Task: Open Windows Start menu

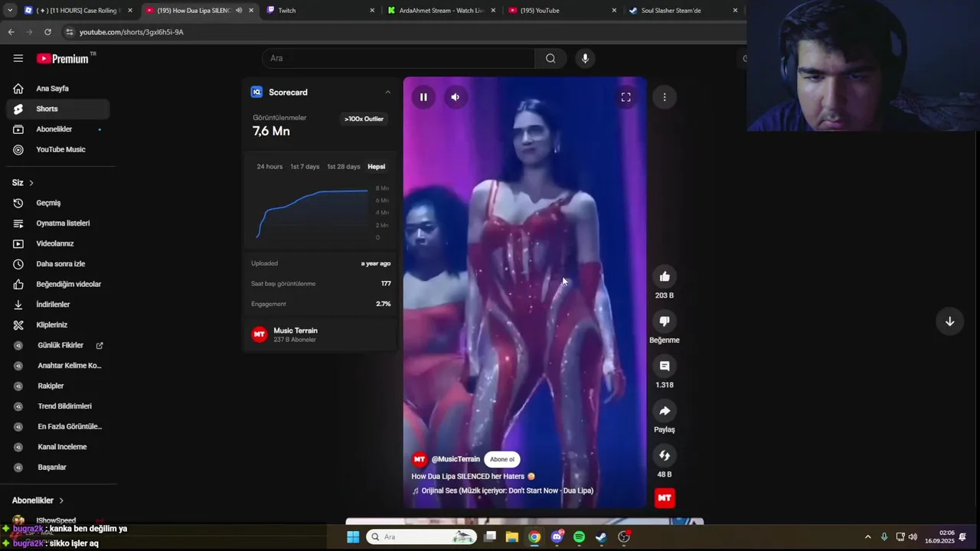Action: point(353,536)
